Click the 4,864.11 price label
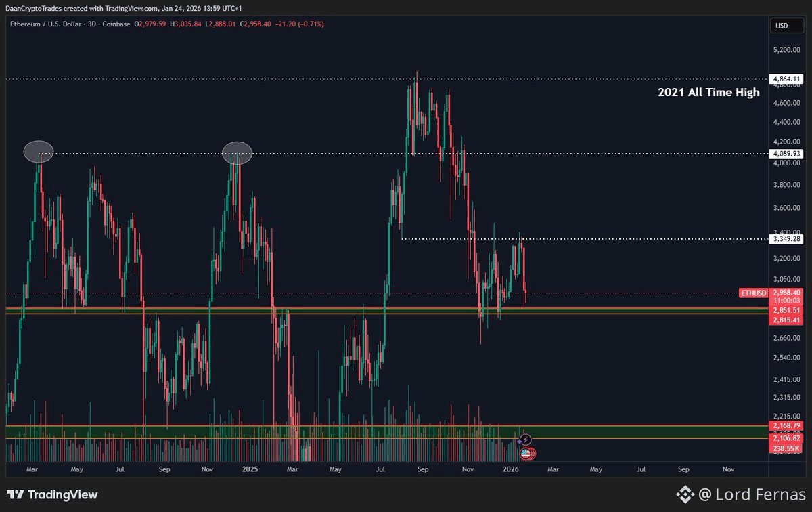 click(x=786, y=79)
